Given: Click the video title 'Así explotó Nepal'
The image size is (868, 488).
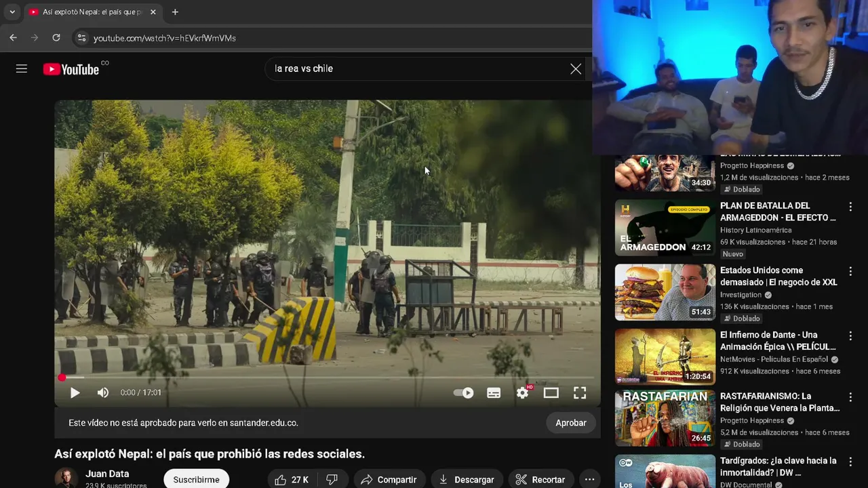Looking at the screenshot, I should click(x=210, y=454).
